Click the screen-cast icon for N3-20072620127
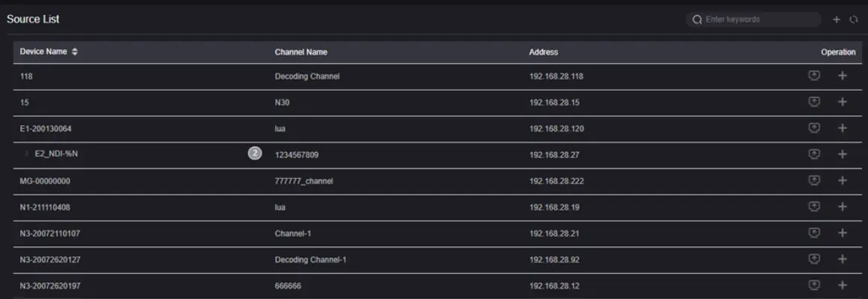The image size is (868, 299). 815,259
